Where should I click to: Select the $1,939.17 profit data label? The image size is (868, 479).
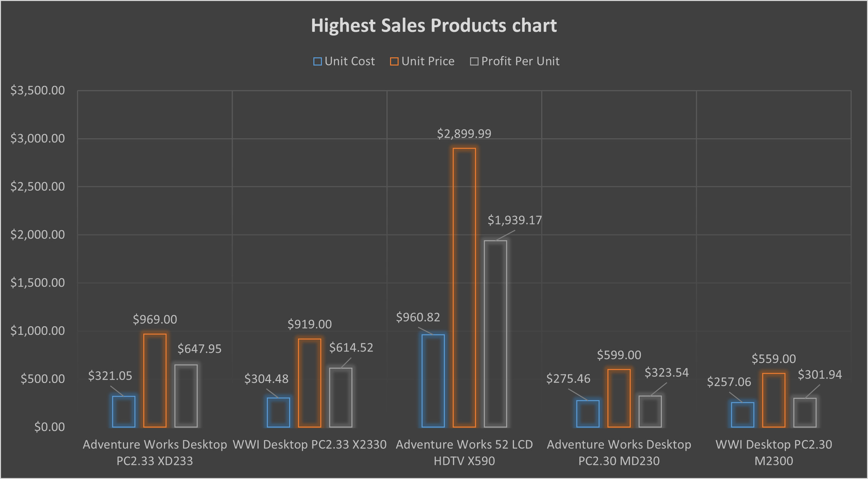coord(515,220)
